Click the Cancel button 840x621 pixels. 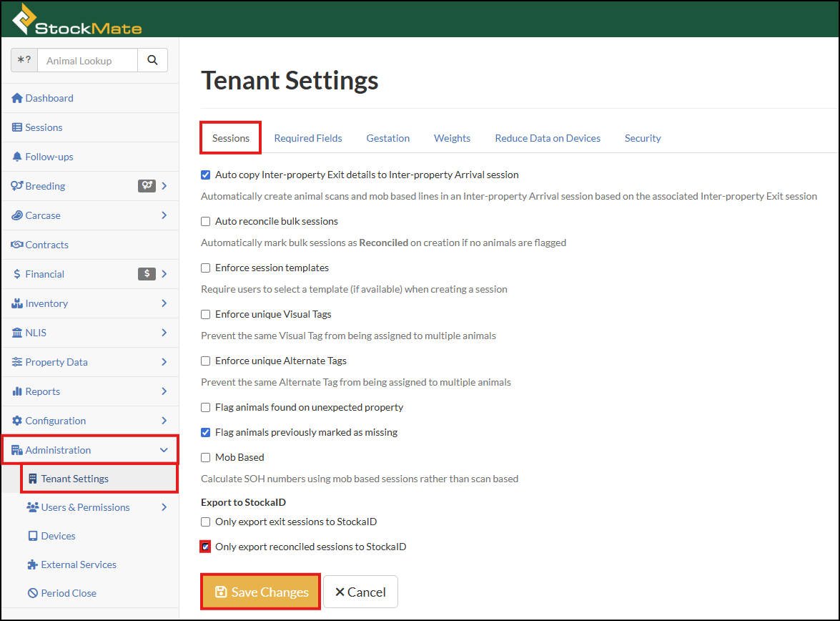[x=360, y=592]
